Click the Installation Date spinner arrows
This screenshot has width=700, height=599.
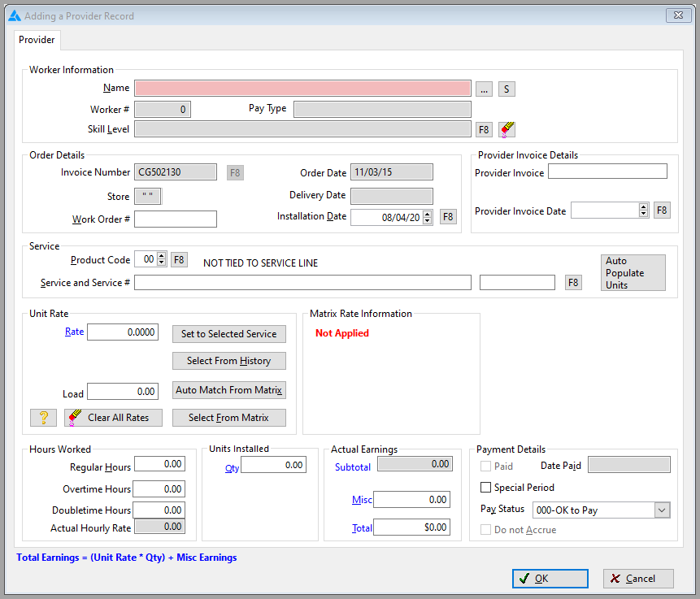pos(428,217)
